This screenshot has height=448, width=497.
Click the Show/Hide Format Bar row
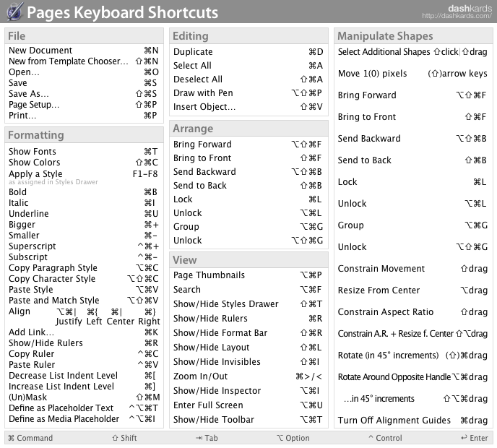pos(248,333)
